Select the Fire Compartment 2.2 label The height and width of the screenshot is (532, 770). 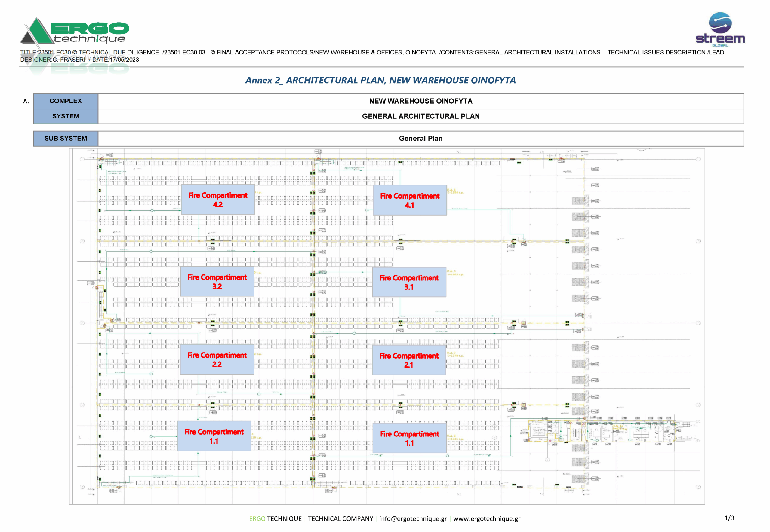(x=217, y=360)
